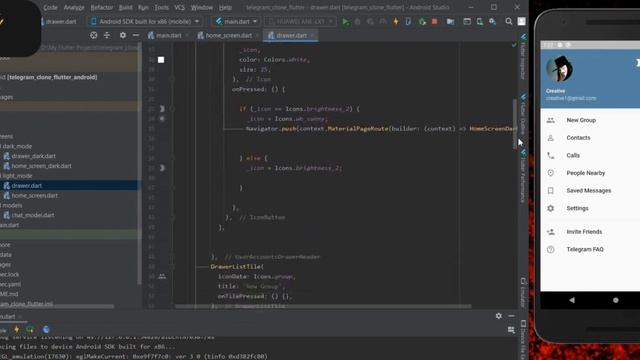The width and height of the screenshot is (640, 360).
Task: Open Flutter Outline side tab
Action: (523, 114)
